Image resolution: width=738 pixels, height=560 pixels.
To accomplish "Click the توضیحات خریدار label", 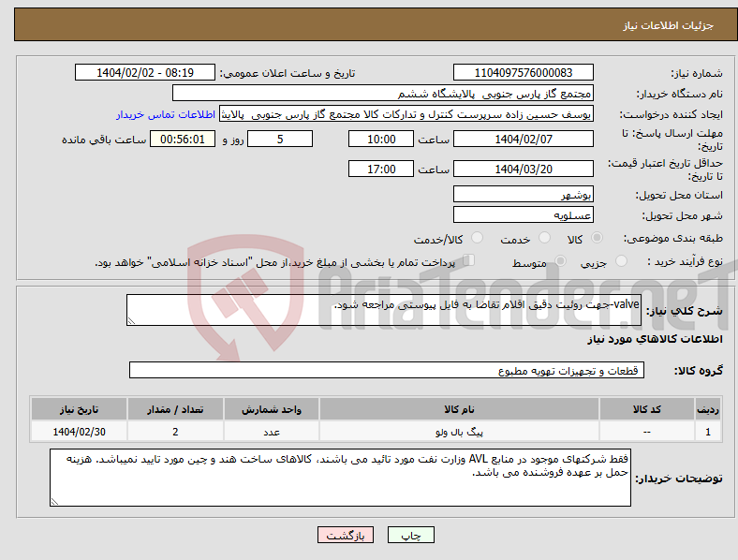I will pos(679,479).
